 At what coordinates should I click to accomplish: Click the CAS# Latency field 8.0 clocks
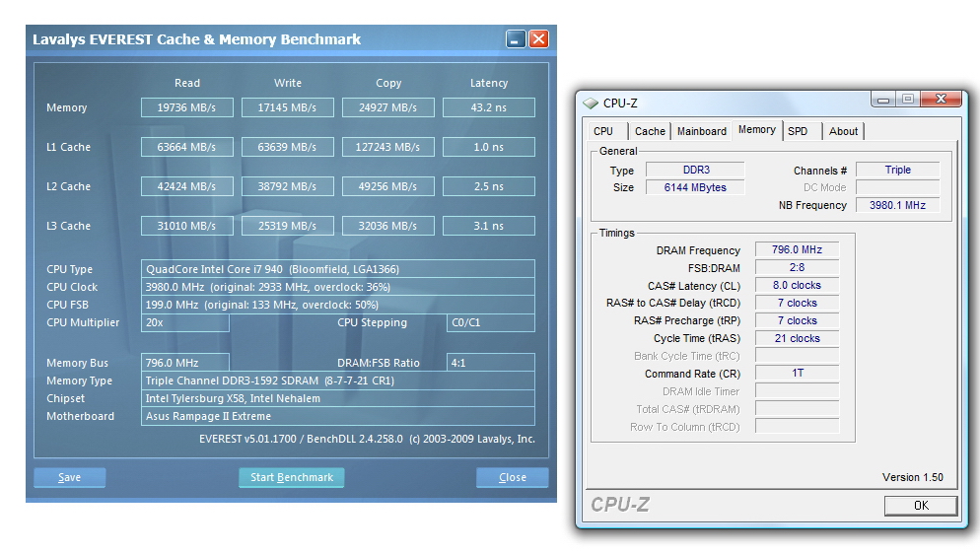coord(797,286)
